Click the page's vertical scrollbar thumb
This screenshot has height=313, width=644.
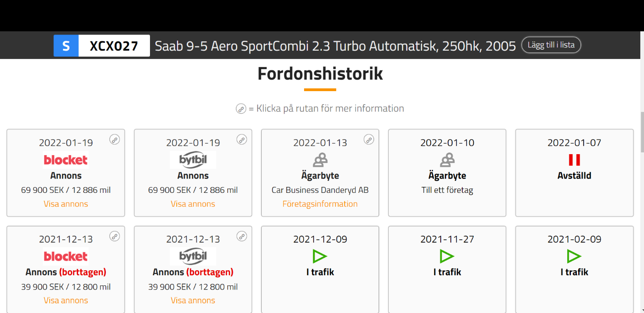642,133
